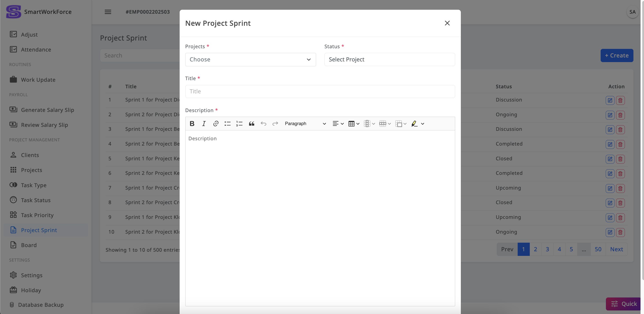Open the Board sidebar menu item

pos(29,245)
